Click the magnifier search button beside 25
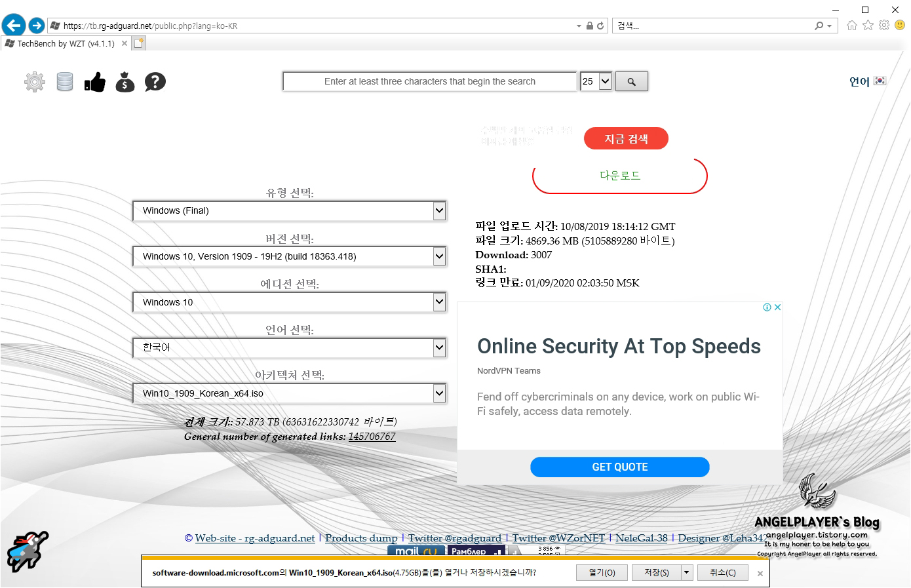The image size is (911, 588). pyautogui.click(x=632, y=81)
